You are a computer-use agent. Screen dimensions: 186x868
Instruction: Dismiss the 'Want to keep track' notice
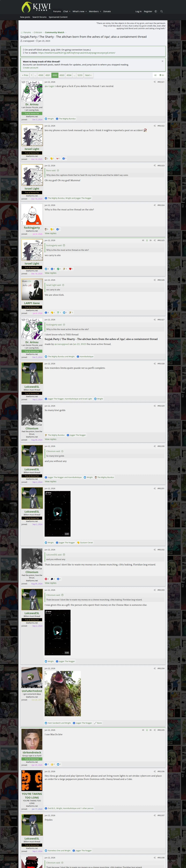pyautogui.click(x=162, y=61)
